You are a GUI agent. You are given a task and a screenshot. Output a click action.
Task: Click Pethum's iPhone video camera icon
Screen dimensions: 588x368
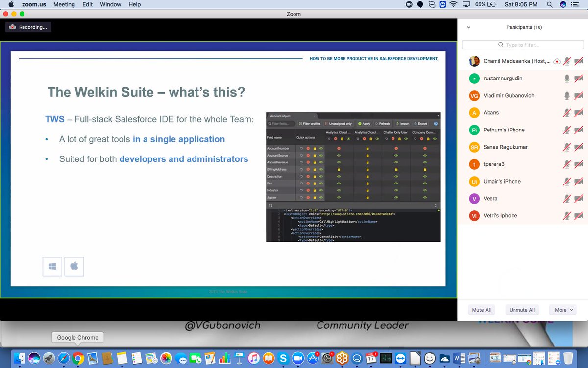579,130
